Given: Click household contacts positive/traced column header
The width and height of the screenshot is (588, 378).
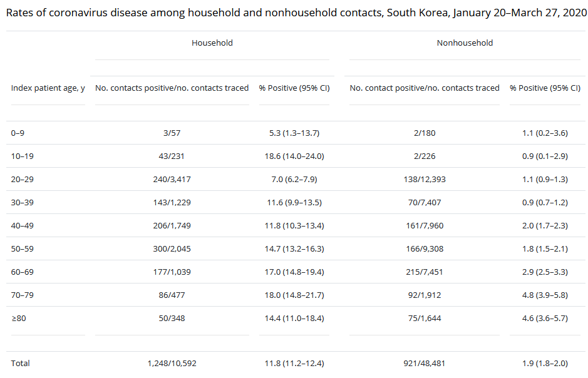Looking at the screenshot, I should tap(172, 88).
